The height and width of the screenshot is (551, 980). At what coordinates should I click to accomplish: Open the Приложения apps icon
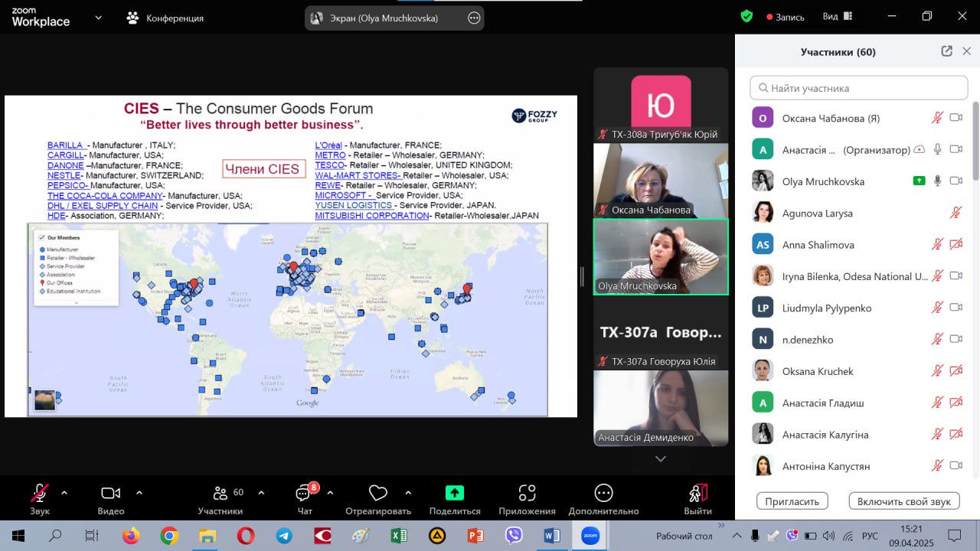(x=527, y=493)
